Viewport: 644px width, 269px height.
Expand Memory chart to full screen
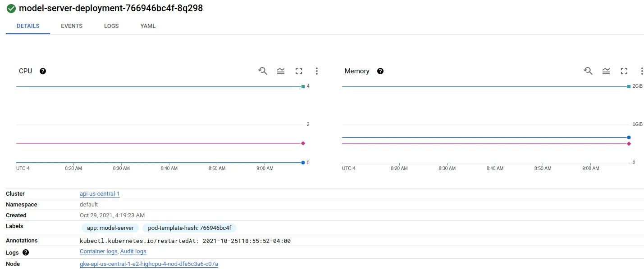click(x=624, y=71)
